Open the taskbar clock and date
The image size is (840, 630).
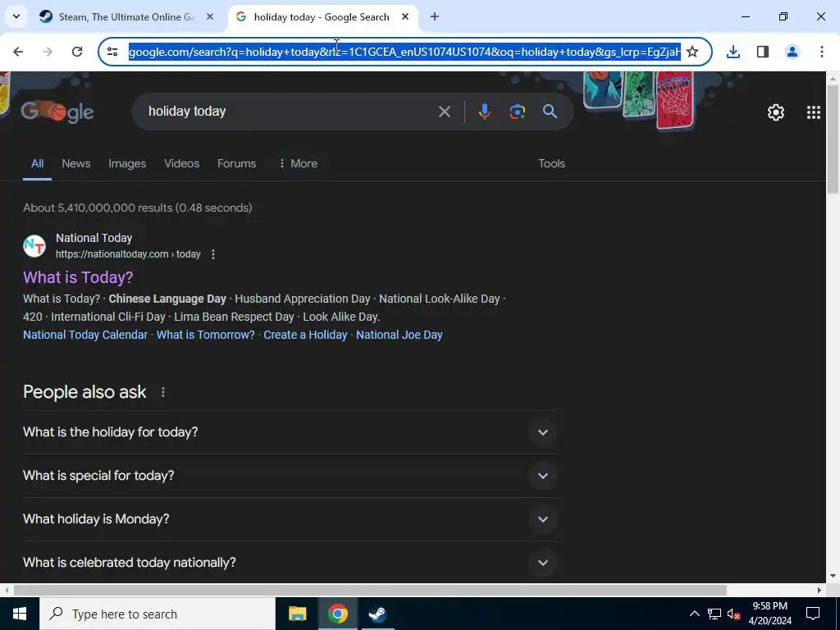coord(769,614)
